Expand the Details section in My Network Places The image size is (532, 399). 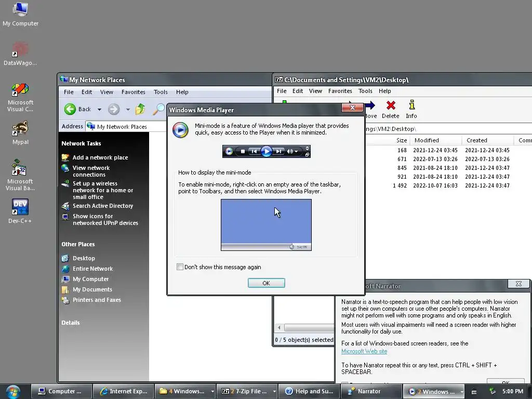[x=71, y=323]
